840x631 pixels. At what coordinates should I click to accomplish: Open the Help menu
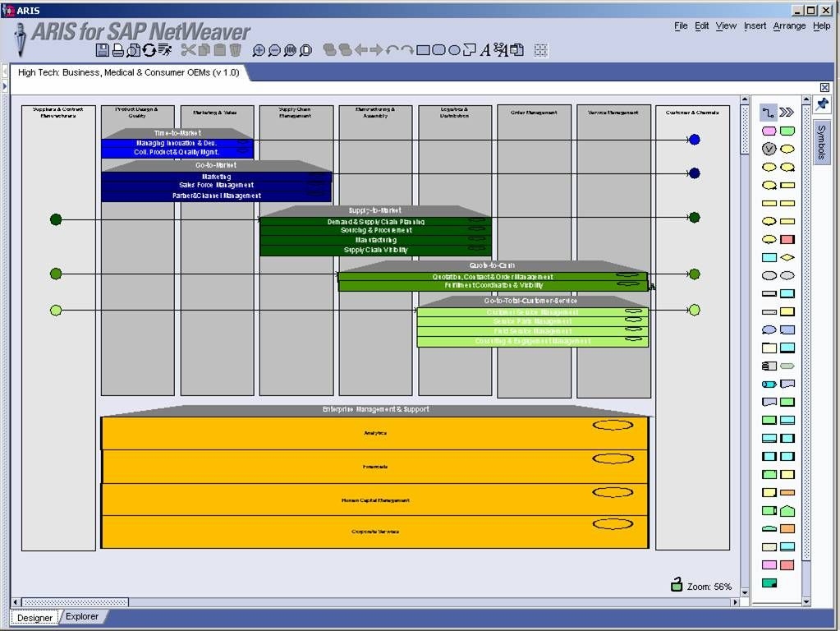pyautogui.click(x=821, y=25)
